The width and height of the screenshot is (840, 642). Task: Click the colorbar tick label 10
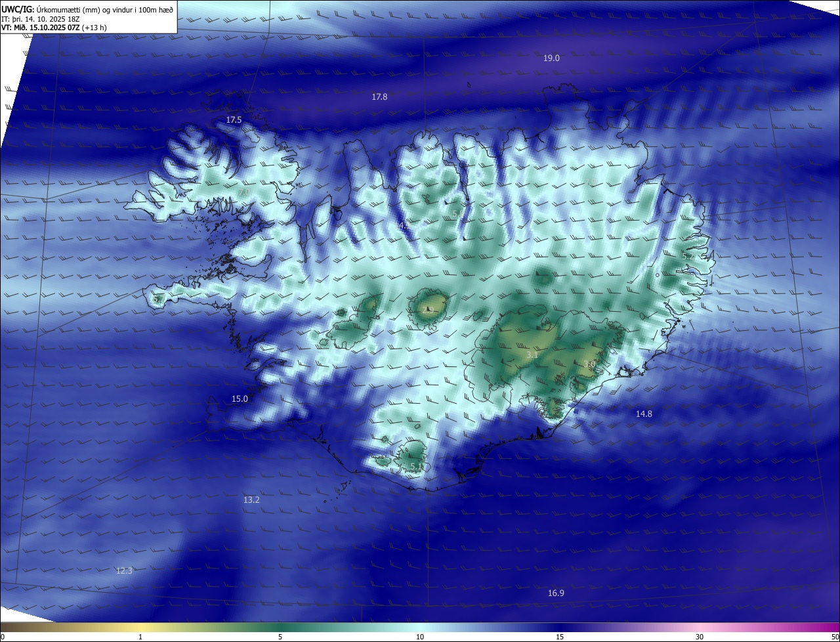click(420, 637)
